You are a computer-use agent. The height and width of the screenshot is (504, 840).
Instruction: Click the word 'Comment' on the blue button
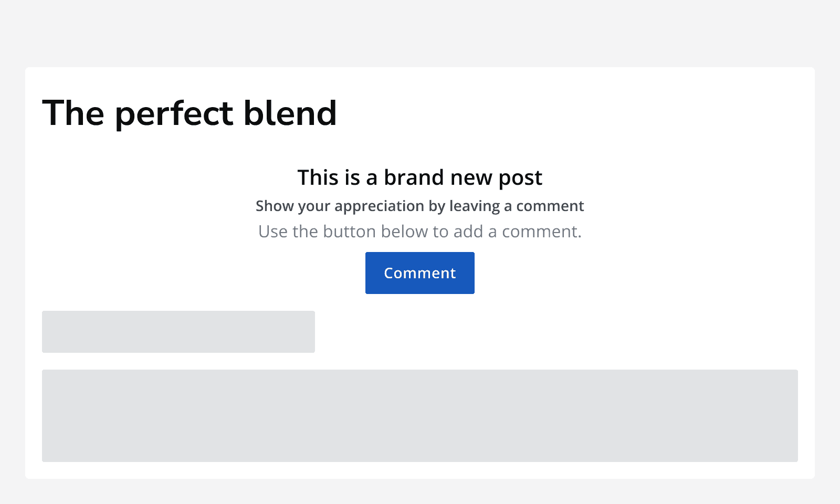419,272
